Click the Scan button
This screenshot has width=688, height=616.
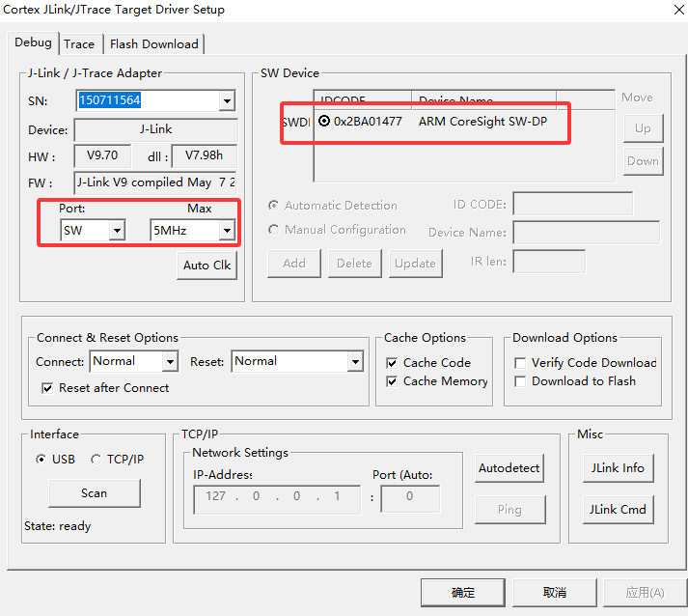pyautogui.click(x=95, y=493)
